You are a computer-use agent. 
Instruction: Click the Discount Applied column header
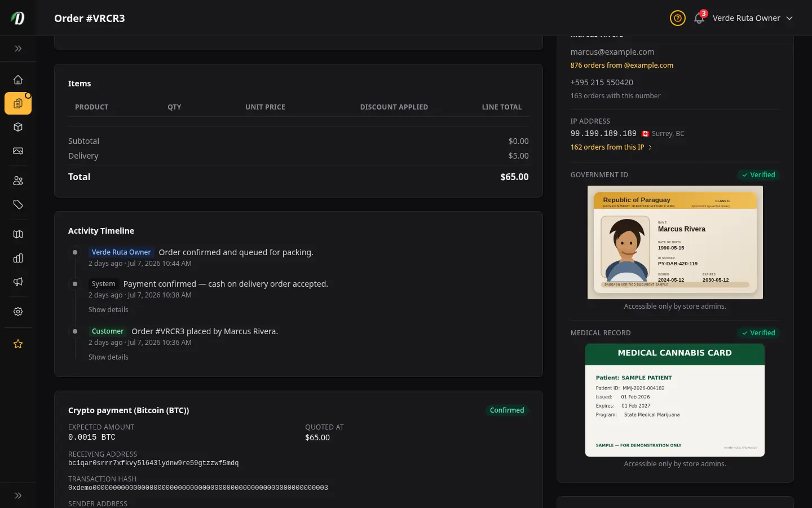[x=394, y=107]
